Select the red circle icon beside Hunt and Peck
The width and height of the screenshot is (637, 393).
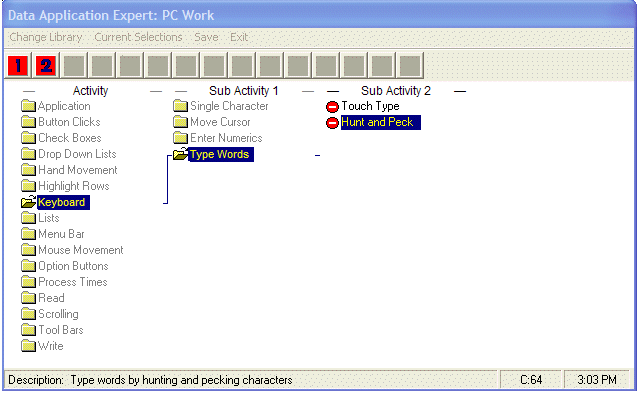[x=332, y=123]
